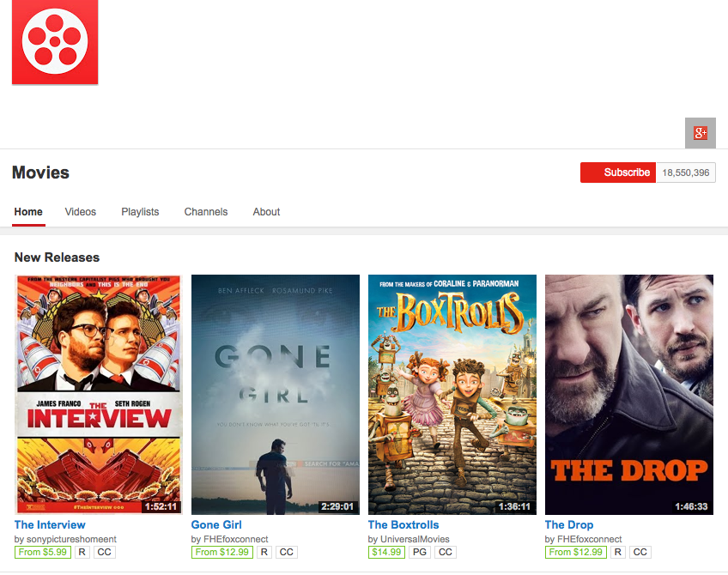Select the About tab
The height and width of the screenshot is (575, 728).
click(266, 212)
